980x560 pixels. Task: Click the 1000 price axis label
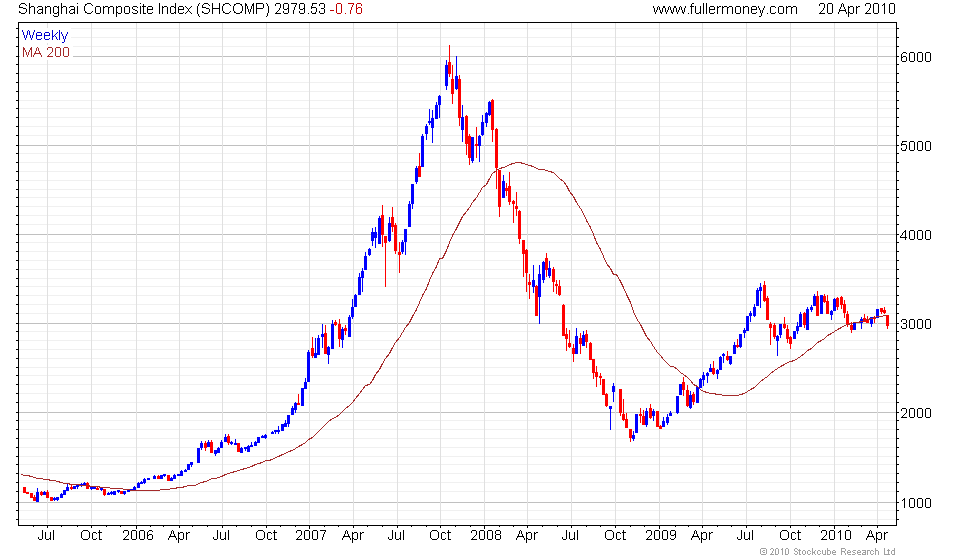[x=916, y=502]
